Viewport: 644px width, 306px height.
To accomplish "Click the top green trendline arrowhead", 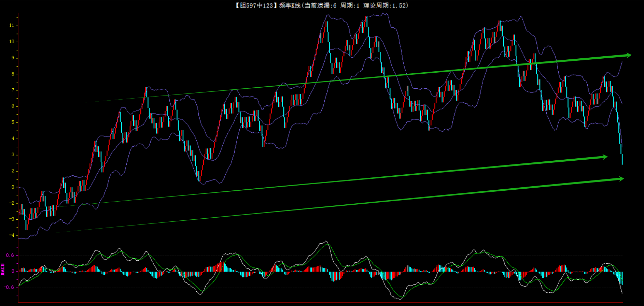I will tap(628, 55).
